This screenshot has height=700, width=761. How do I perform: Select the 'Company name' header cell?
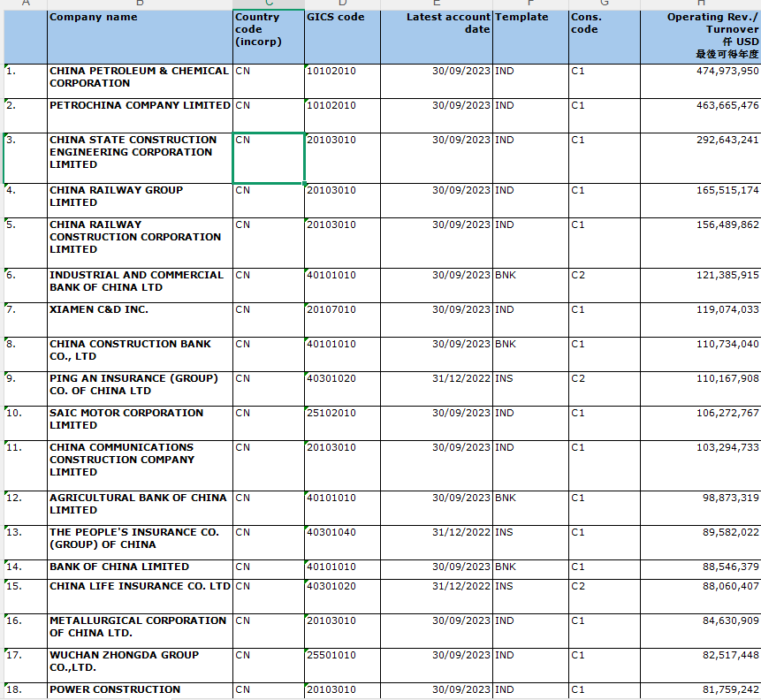pos(140,35)
